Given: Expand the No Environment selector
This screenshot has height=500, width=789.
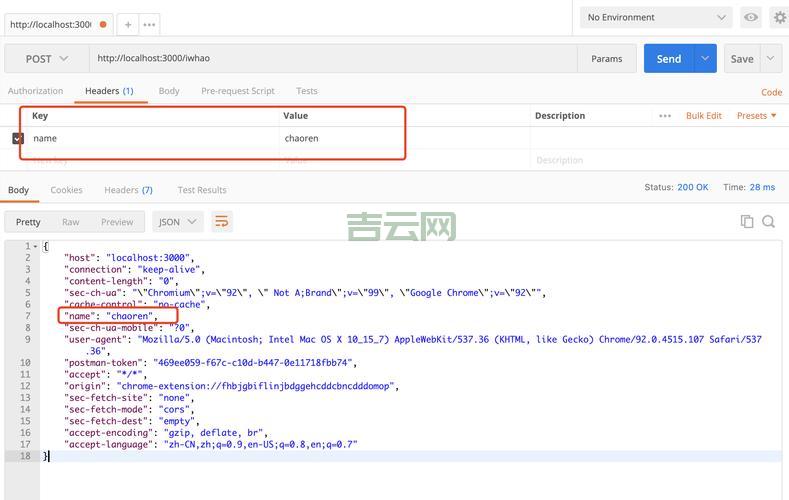Looking at the screenshot, I should point(657,17).
